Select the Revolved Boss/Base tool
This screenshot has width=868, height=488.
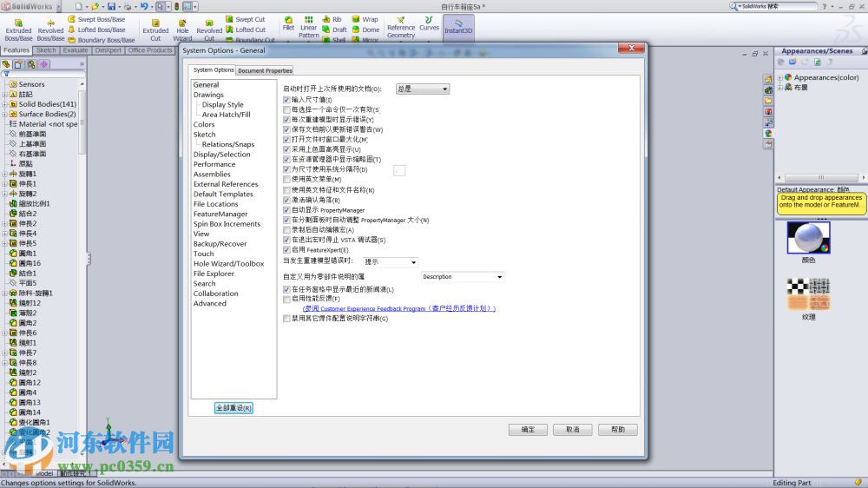[50, 30]
